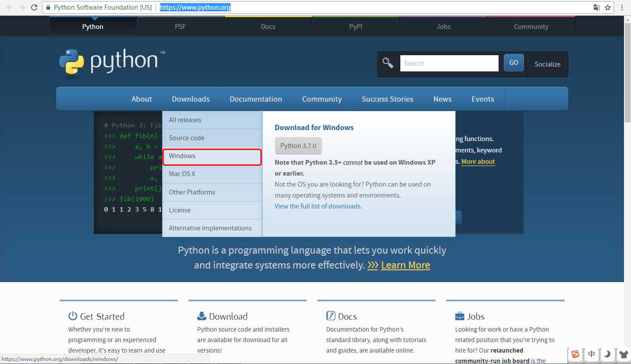Select Alternative Implementations in Downloads dropdown
The width and height of the screenshot is (631, 364).
212,228
